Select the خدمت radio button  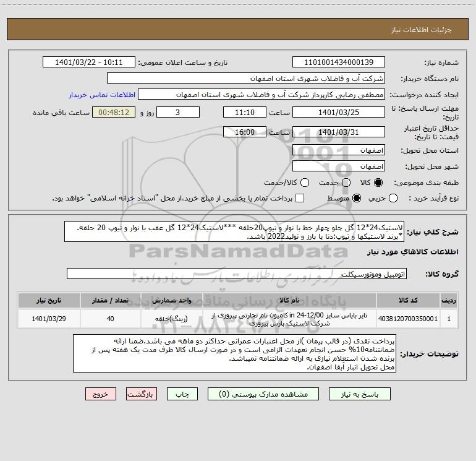coord(346,183)
